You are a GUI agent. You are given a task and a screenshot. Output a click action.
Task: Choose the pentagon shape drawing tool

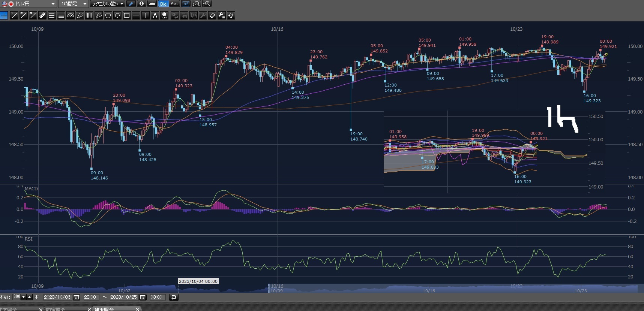coord(108,15)
